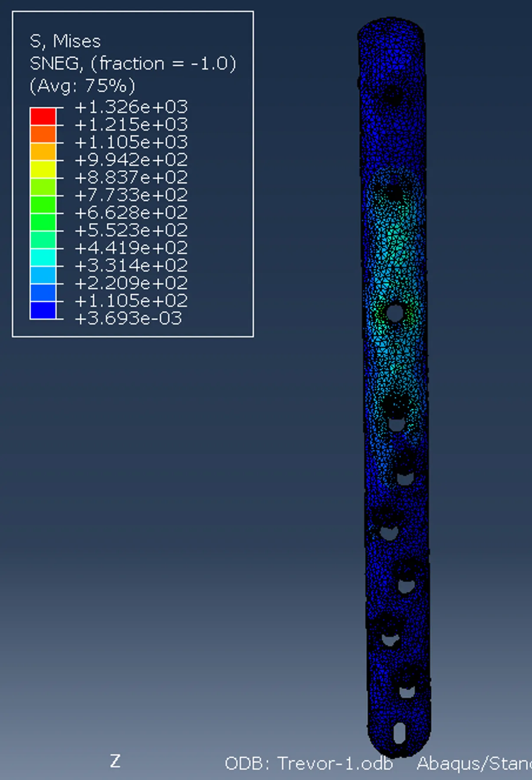This screenshot has width=532, height=780.
Task: Click the Z axis label
Action: [x=115, y=761]
